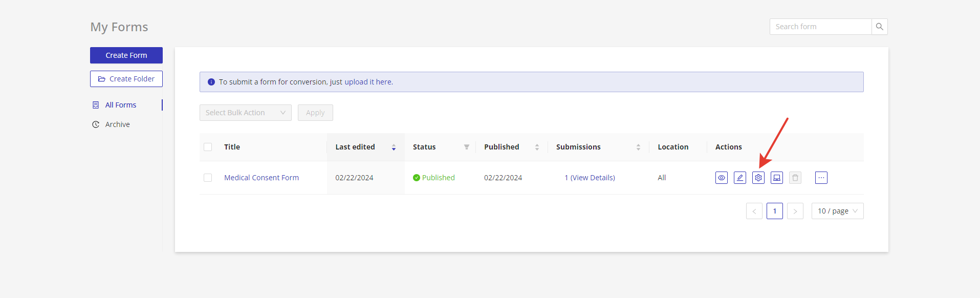This screenshot has width=980, height=298.
Task: Click the embed/publish screen icon in Actions
Action: 776,178
